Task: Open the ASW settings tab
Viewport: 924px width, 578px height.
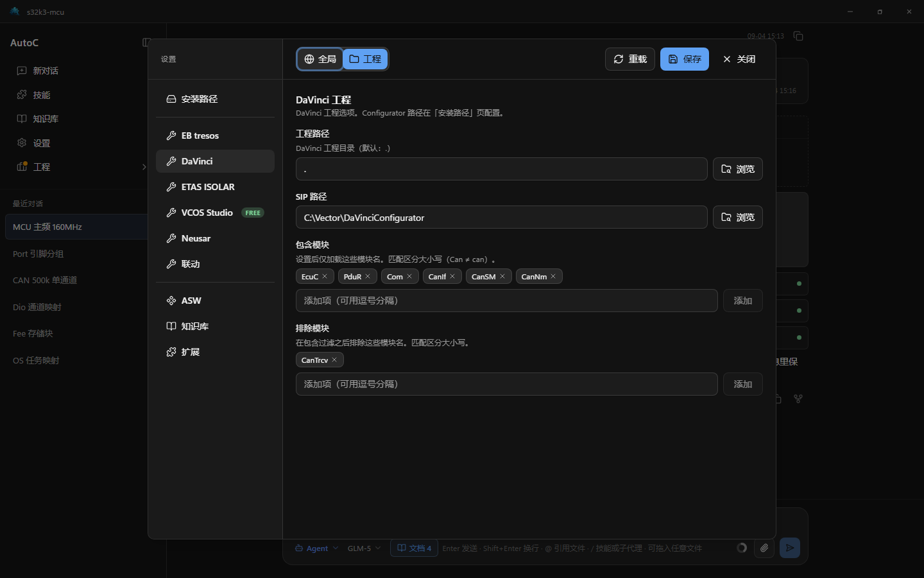Action: click(216, 301)
